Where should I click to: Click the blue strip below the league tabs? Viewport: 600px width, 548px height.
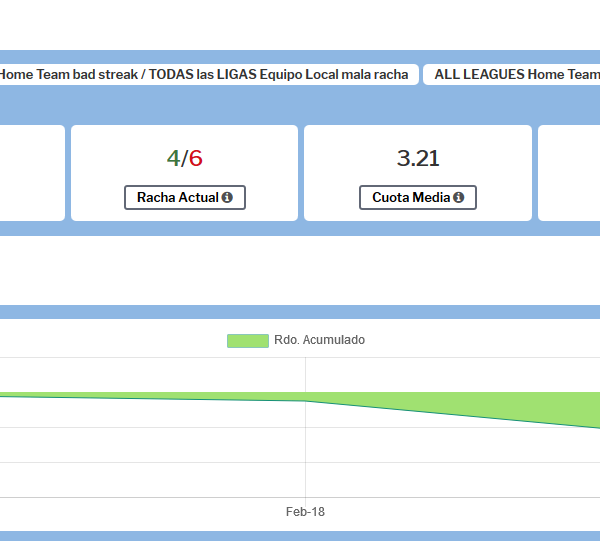pos(300,104)
